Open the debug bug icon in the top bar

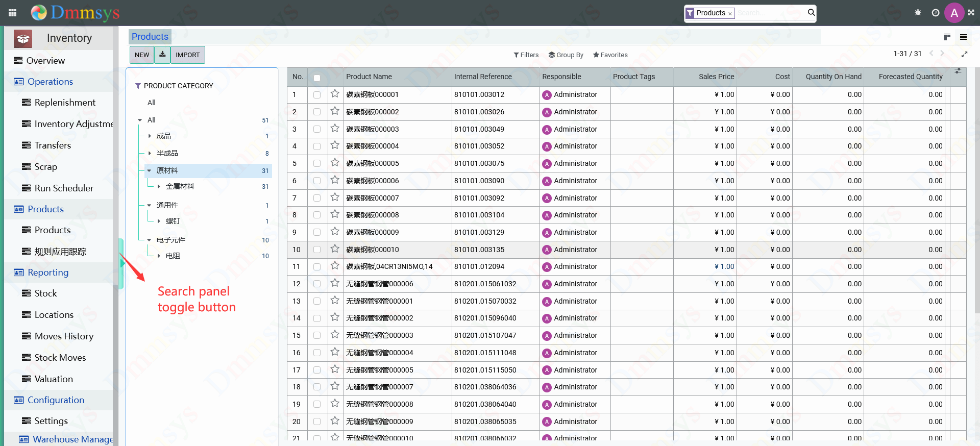click(x=918, y=13)
